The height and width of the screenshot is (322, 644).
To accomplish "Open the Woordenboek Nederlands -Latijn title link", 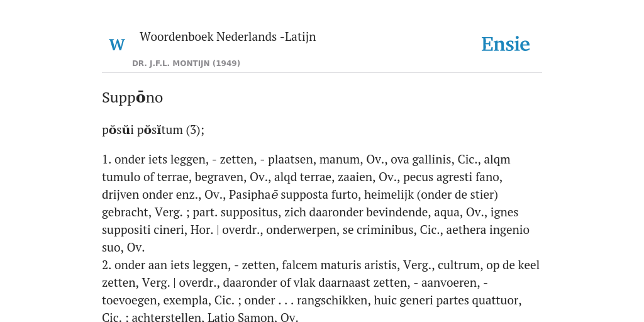I will tap(228, 36).
